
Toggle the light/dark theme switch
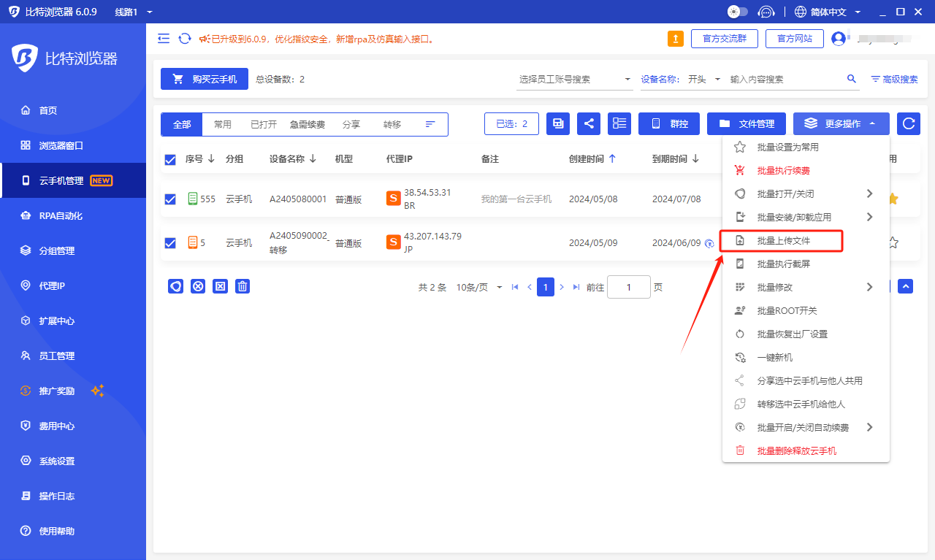pos(738,12)
